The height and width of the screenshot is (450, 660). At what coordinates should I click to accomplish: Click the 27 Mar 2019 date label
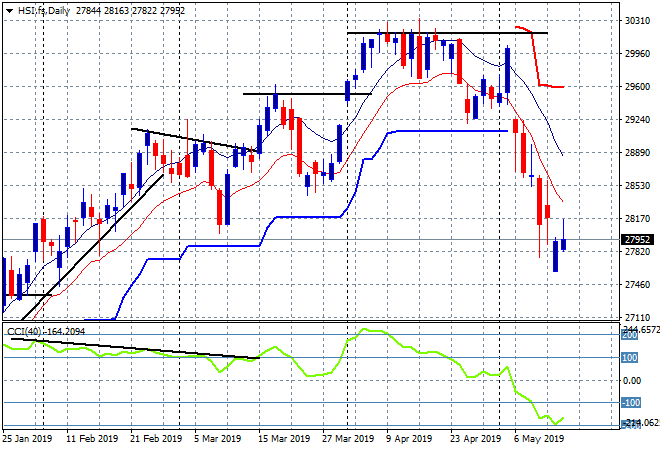click(348, 439)
